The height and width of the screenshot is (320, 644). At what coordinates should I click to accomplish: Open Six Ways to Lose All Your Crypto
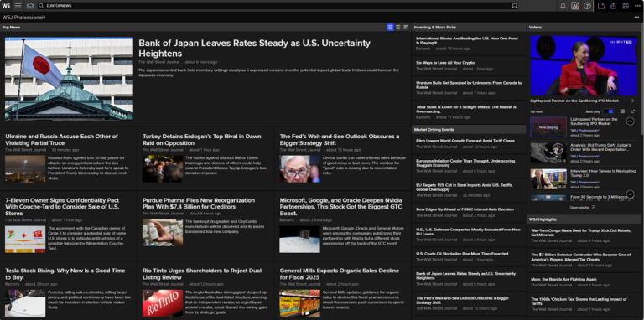[x=445, y=63]
